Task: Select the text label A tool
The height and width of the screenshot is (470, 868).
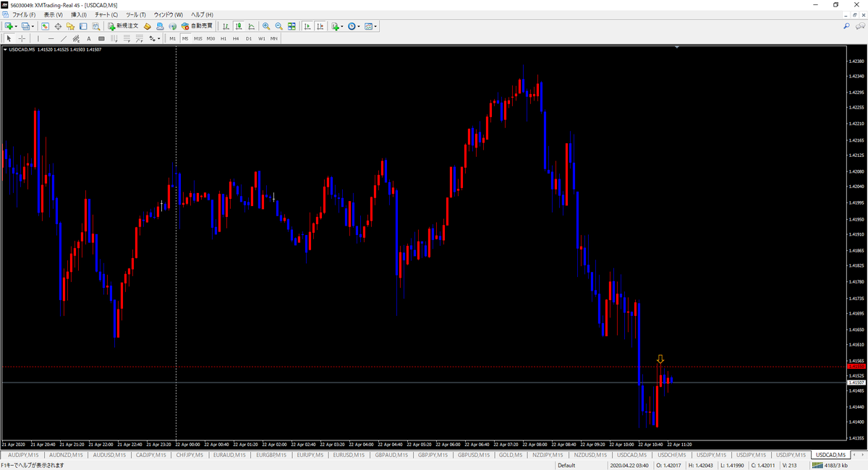Action: pyautogui.click(x=89, y=38)
